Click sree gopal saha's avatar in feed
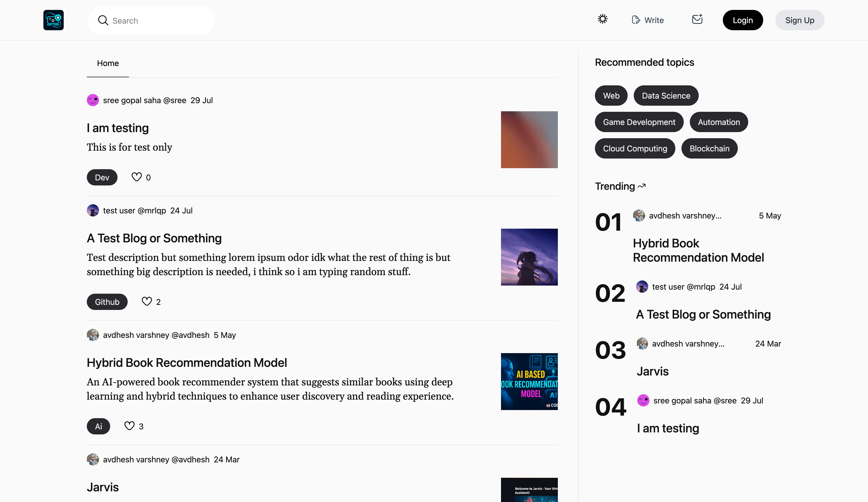 coord(93,100)
